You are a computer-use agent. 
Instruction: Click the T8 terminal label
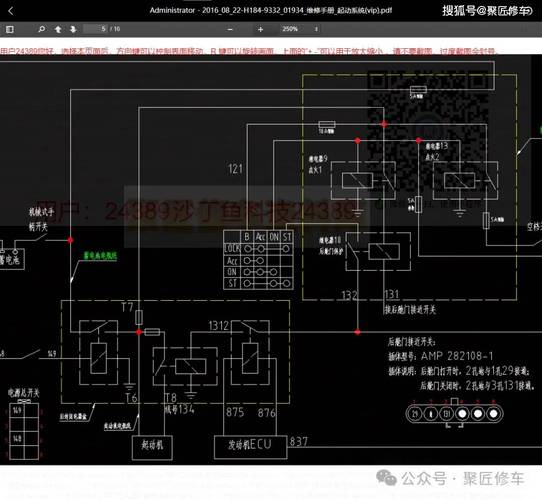(171, 398)
